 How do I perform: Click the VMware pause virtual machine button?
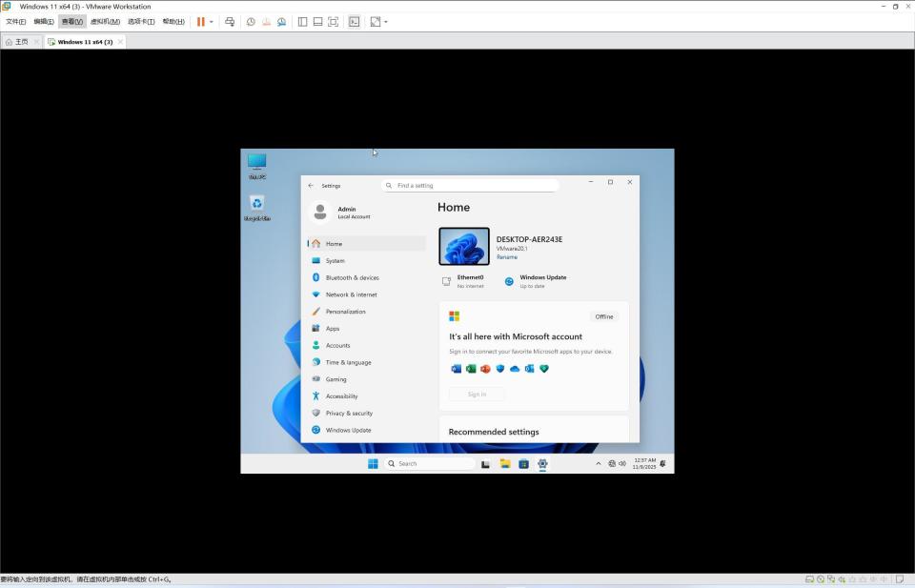[201, 21]
